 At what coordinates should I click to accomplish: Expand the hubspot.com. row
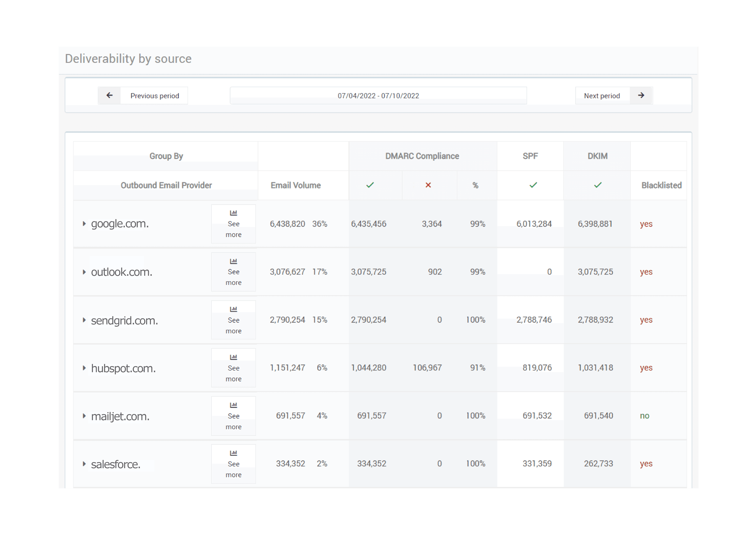[84, 368]
